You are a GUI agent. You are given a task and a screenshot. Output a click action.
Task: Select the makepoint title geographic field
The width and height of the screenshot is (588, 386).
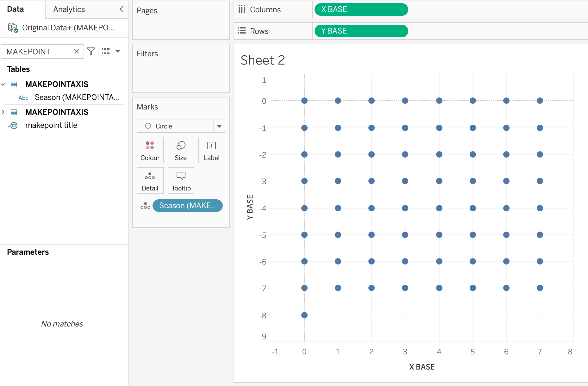point(51,125)
